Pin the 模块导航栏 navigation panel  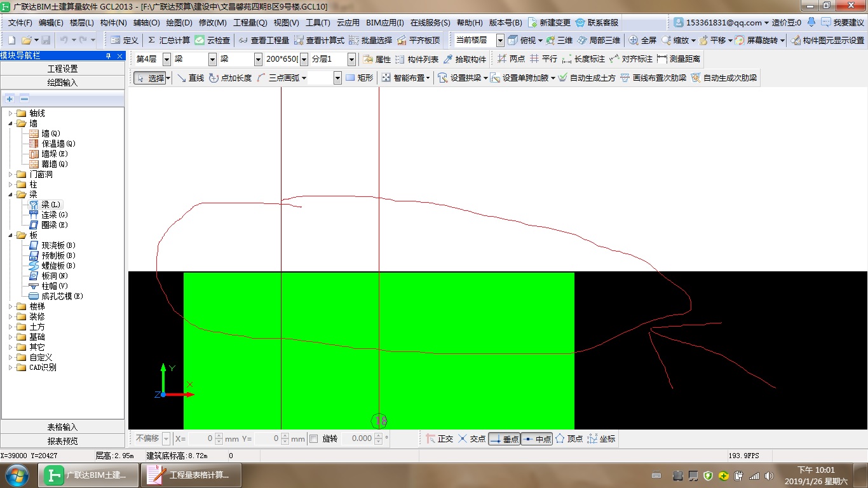[109, 56]
